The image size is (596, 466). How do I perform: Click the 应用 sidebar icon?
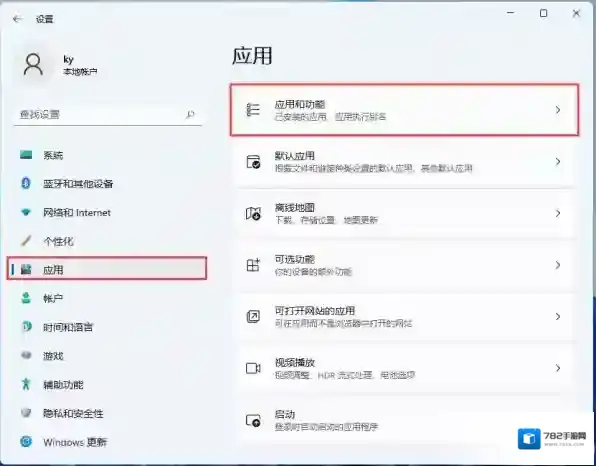tap(26, 269)
